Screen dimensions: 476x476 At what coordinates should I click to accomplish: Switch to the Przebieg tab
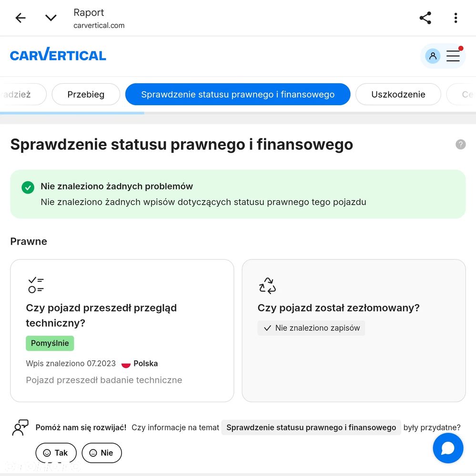click(x=86, y=94)
